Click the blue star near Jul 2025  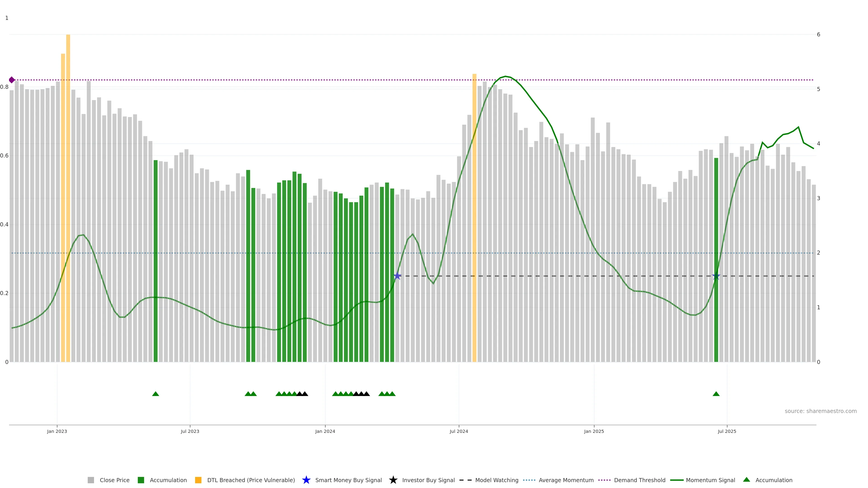tap(716, 276)
